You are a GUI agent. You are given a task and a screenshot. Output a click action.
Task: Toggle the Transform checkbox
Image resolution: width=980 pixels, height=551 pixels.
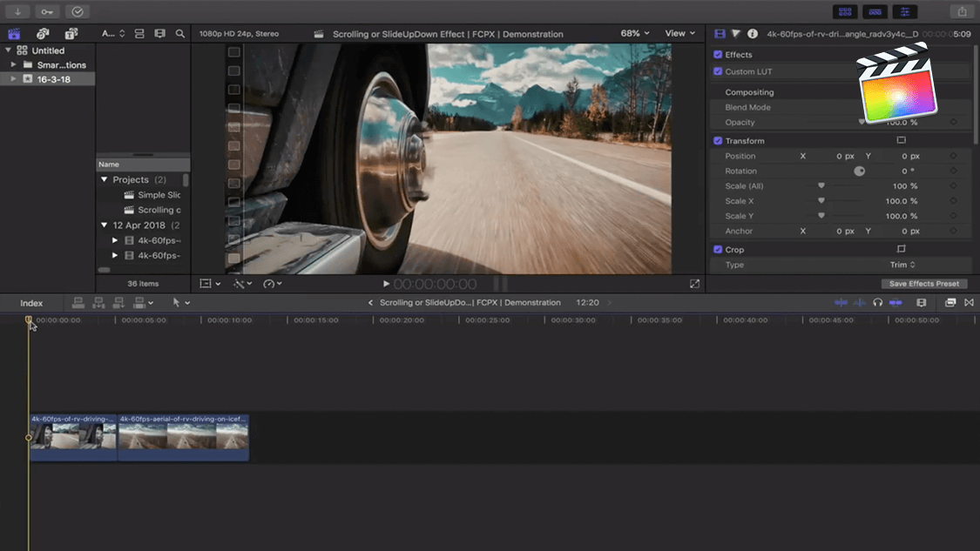[x=718, y=140]
